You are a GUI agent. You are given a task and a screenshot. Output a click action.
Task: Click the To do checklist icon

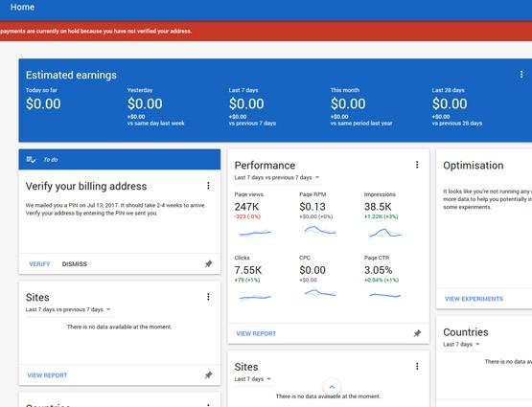[x=31, y=159]
